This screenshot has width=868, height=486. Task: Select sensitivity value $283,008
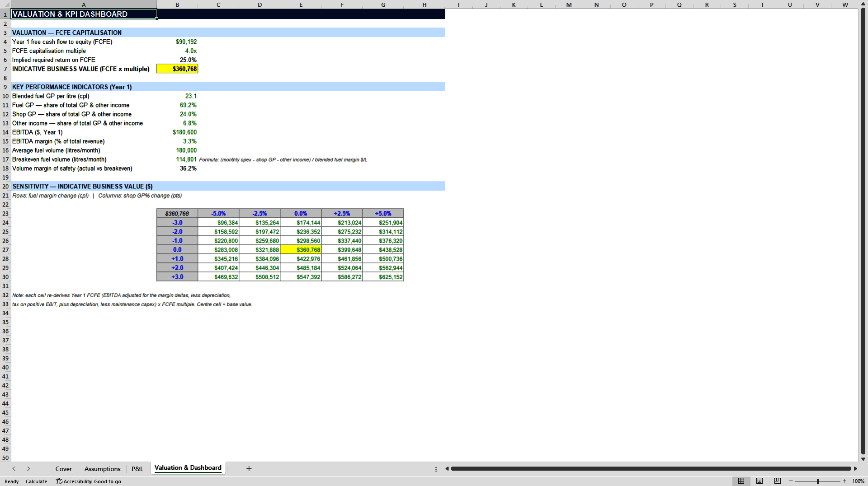click(x=218, y=249)
